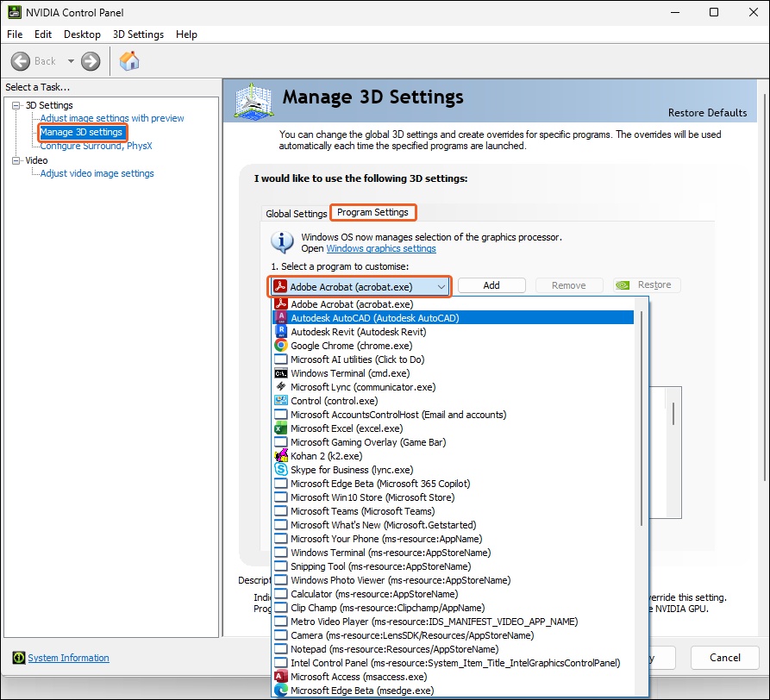This screenshot has width=770, height=700.
Task: Choose Microsoft Gaming Overlay (Game Bar) entry
Action: [453, 441]
